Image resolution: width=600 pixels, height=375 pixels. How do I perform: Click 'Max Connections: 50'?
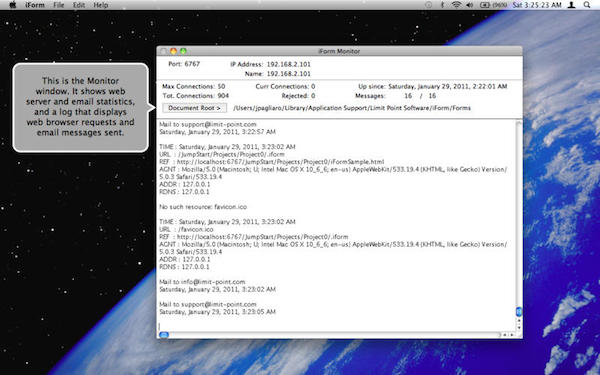click(194, 86)
